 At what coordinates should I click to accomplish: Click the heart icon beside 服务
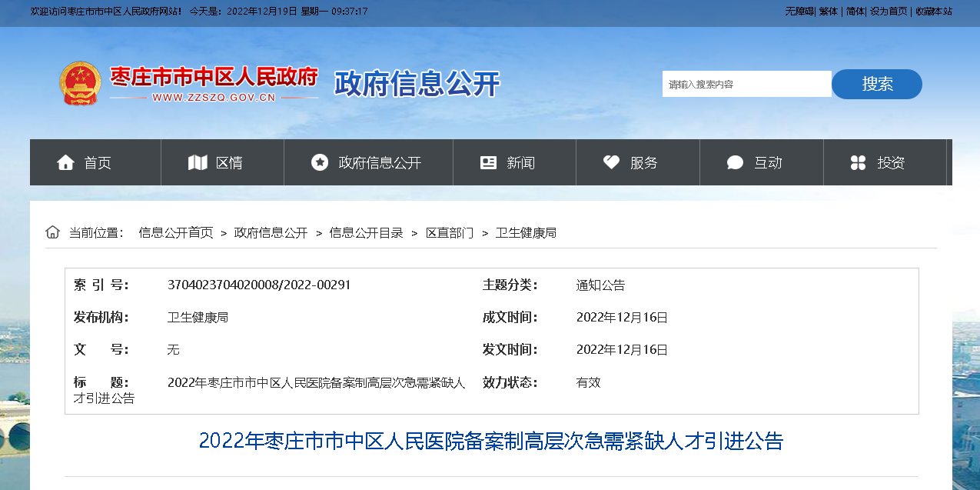pos(611,162)
